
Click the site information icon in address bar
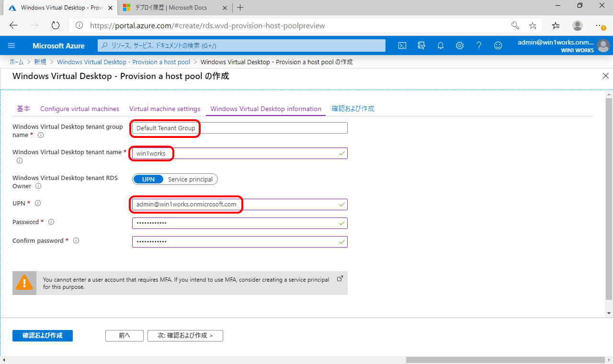[79, 25]
